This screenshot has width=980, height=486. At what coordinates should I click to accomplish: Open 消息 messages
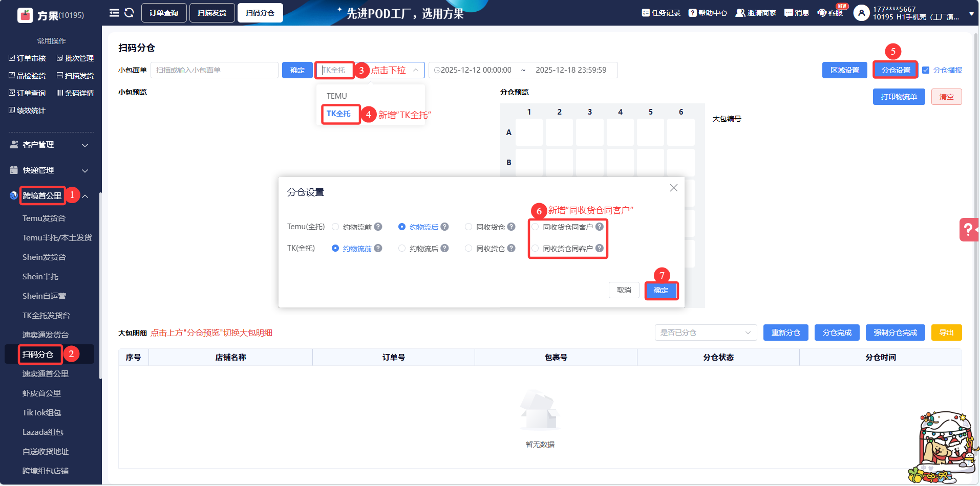click(x=797, y=13)
